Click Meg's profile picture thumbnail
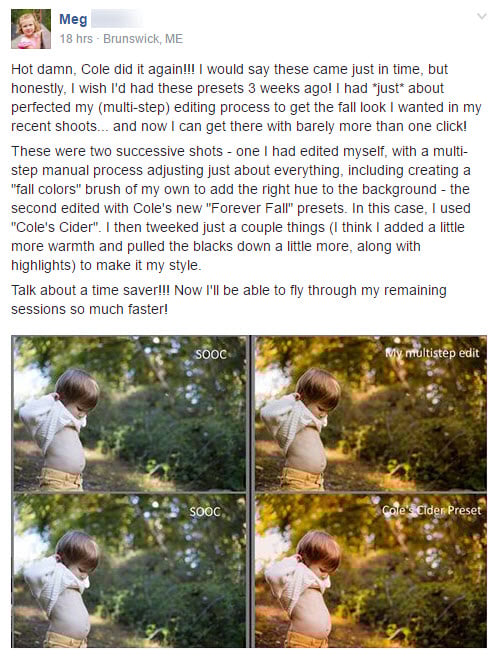 [x=31, y=29]
